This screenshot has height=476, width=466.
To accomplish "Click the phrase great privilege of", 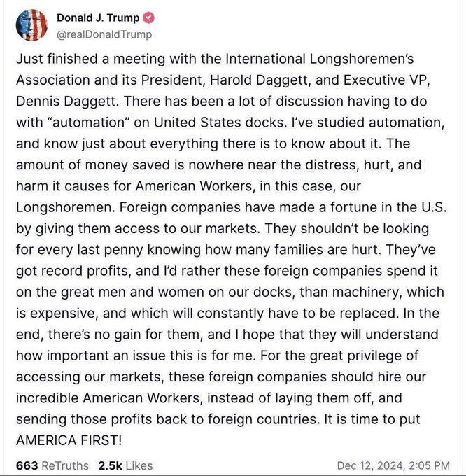I will (x=364, y=356).
